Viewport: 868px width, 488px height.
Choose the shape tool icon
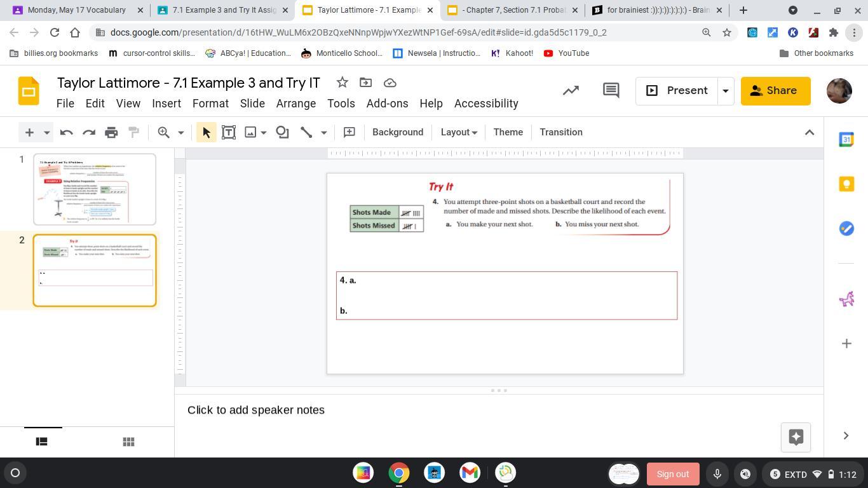click(x=282, y=132)
